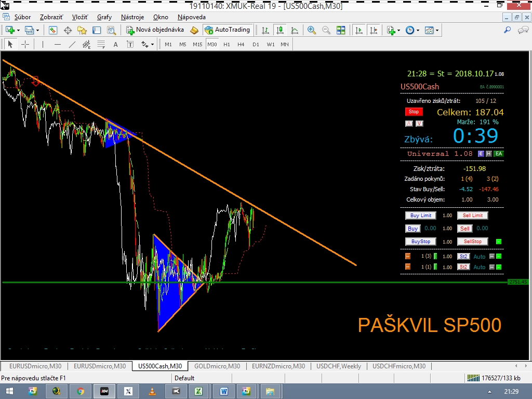
Task: Expand the Periods clock dropdown arrow
Action: tap(418, 30)
